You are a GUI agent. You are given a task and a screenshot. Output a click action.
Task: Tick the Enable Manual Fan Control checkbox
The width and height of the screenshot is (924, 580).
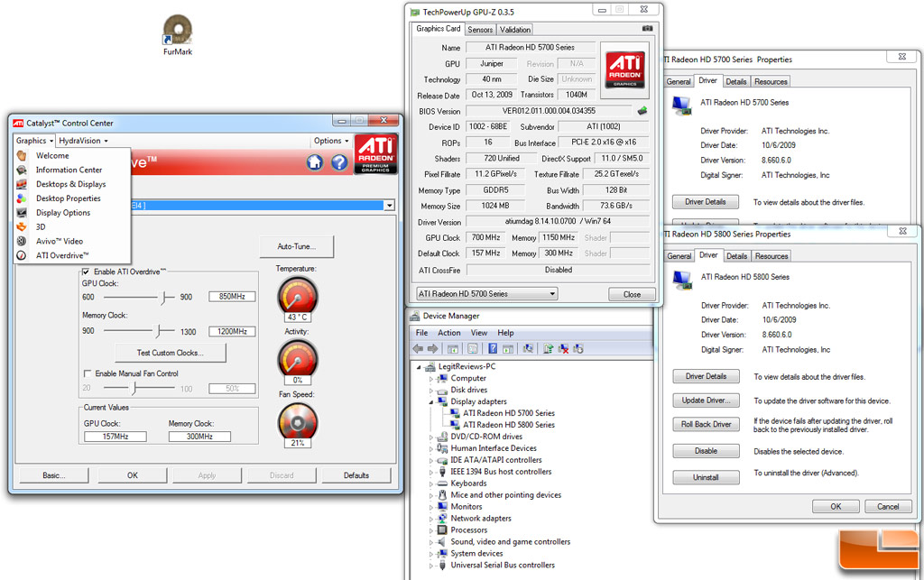point(88,373)
